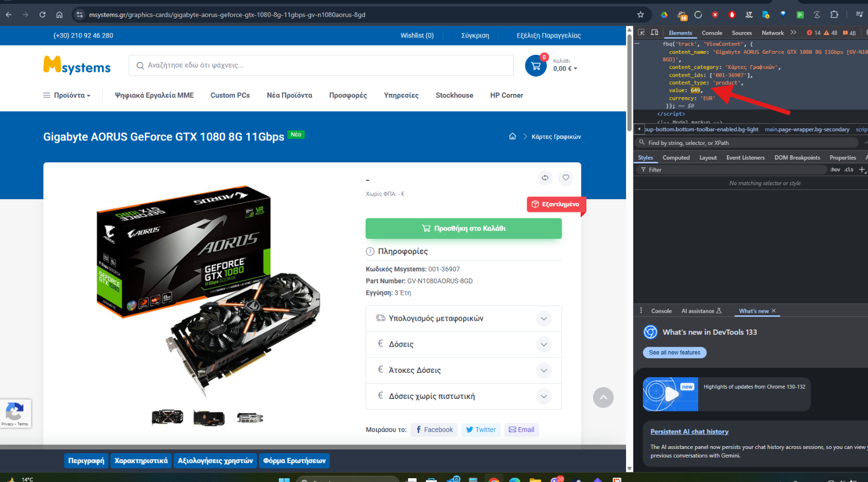This screenshot has width=868, height=482.
Task: Click See all new features button
Action: click(674, 353)
